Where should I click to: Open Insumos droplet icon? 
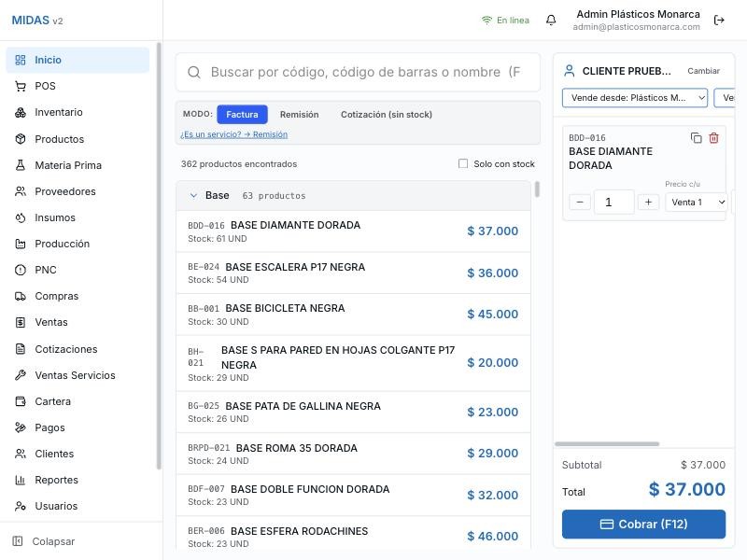click(x=21, y=217)
